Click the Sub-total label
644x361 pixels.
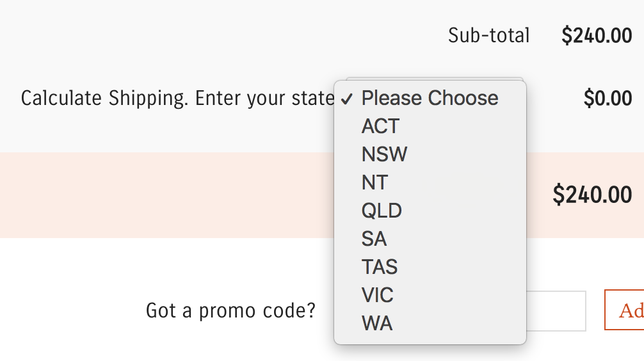click(x=488, y=35)
